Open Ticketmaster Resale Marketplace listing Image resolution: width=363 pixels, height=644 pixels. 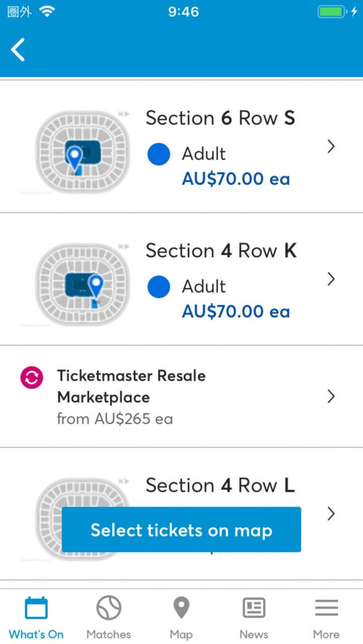pyautogui.click(x=131, y=386)
